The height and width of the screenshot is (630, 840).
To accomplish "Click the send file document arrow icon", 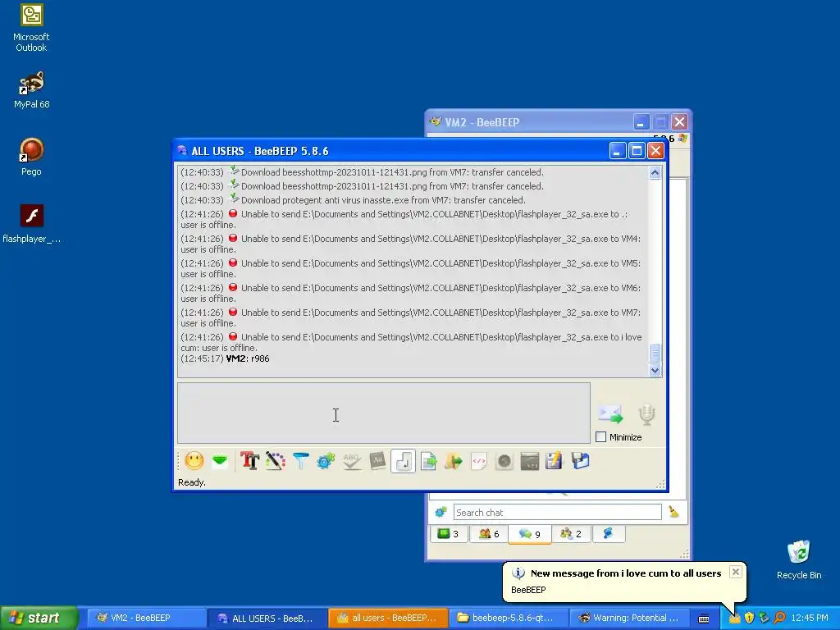I will click(x=428, y=461).
